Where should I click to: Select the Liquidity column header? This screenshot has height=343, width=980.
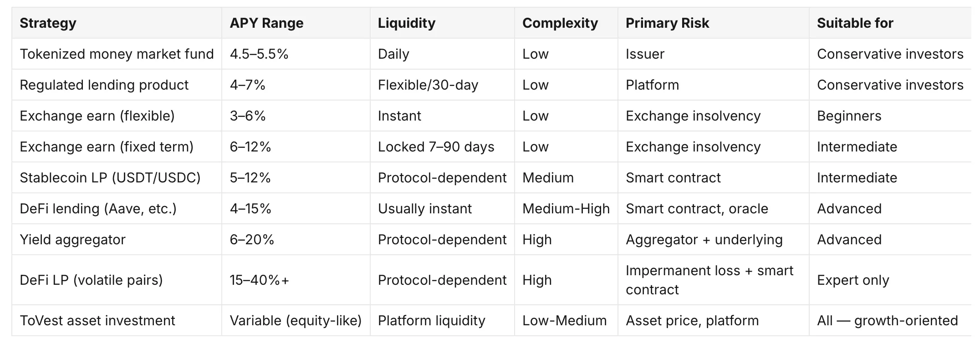point(442,23)
